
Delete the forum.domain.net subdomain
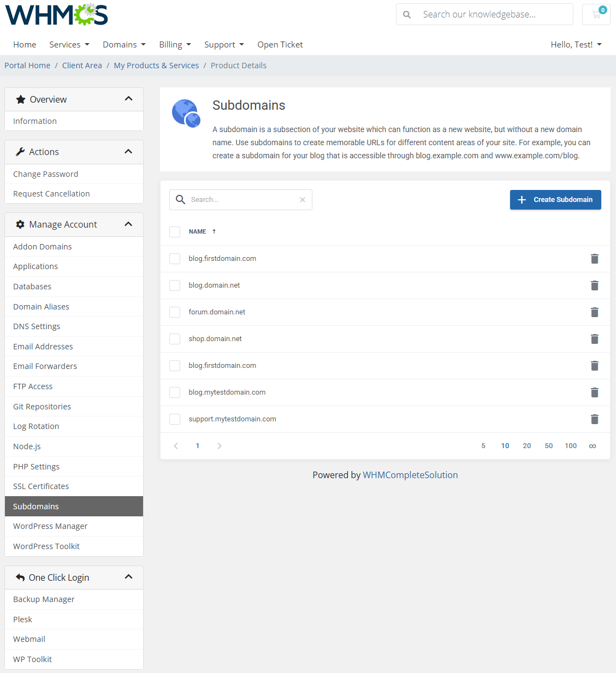595,312
